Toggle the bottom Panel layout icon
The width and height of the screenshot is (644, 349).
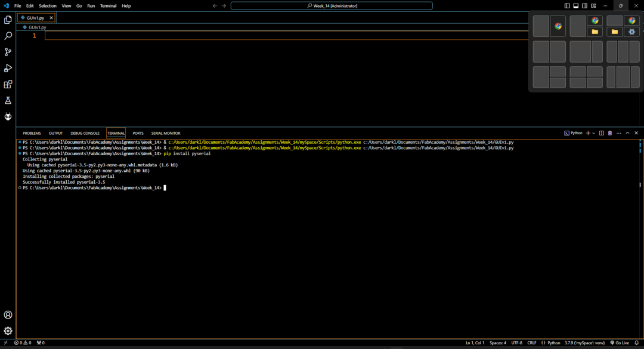click(576, 6)
